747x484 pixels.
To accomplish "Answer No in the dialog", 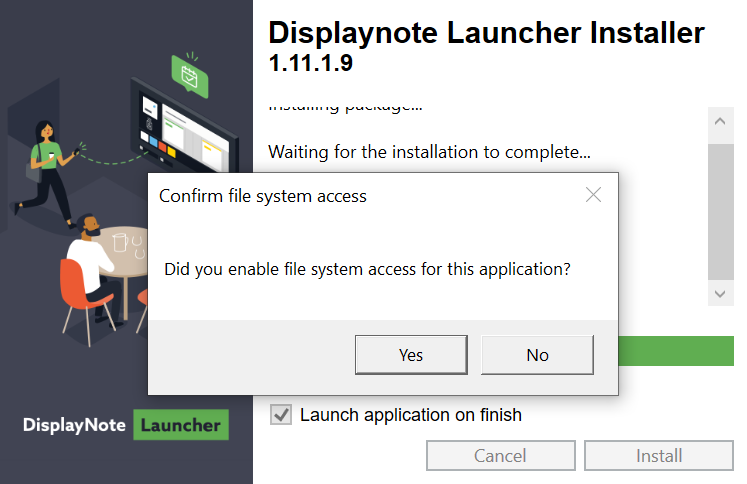I will point(537,355).
